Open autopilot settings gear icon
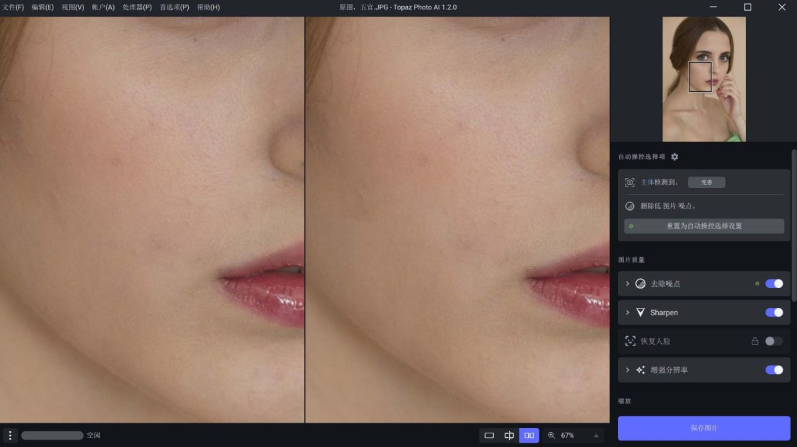Image resolution: width=797 pixels, height=447 pixels. click(x=675, y=157)
